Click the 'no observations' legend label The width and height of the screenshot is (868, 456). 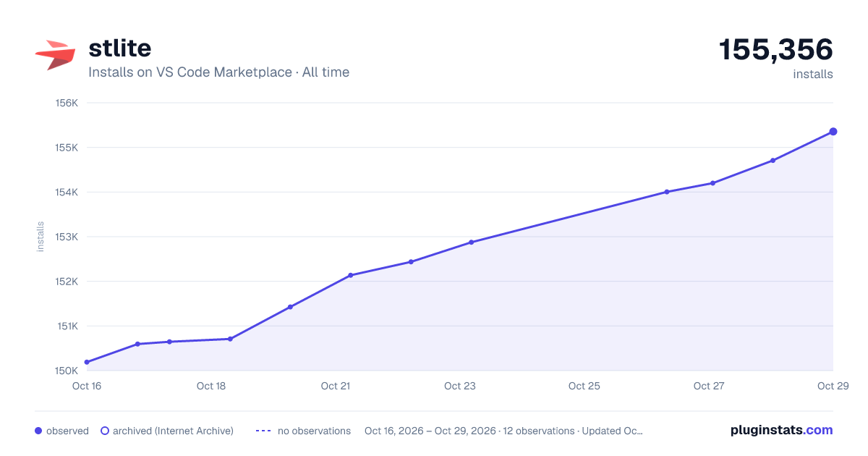(314, 431)
